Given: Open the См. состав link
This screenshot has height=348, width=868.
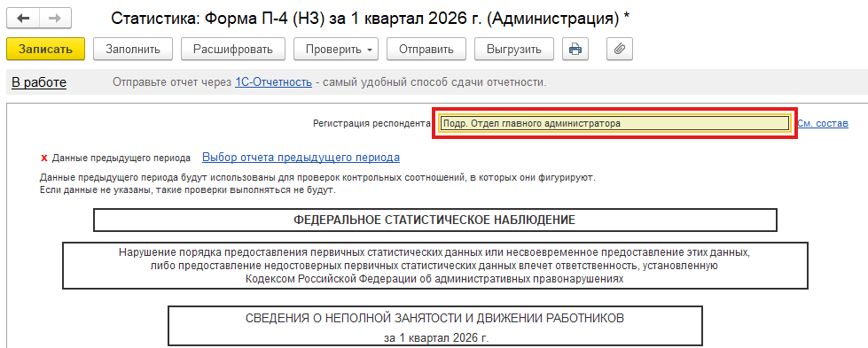Looking at the screenshot, I should pyautogui.click(x=823, y=123).
